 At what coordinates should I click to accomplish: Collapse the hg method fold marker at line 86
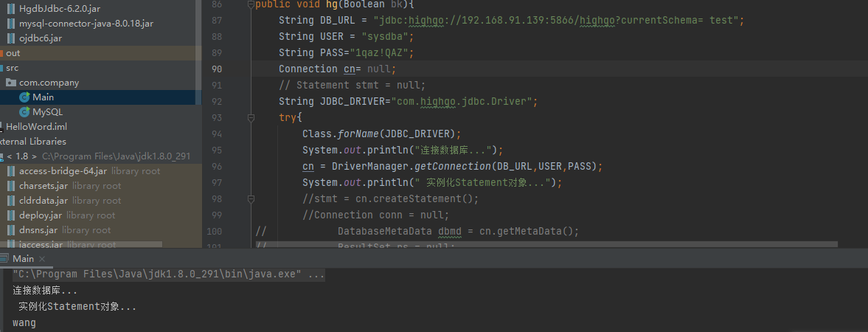251,4
